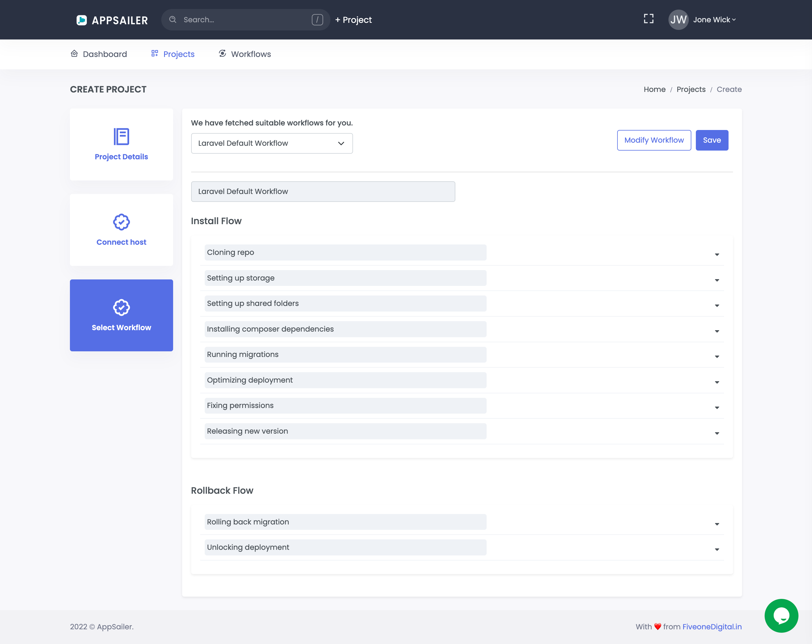The image size is (812, 644).
Task: Open the Projects menu item
Action: point(173,54)
